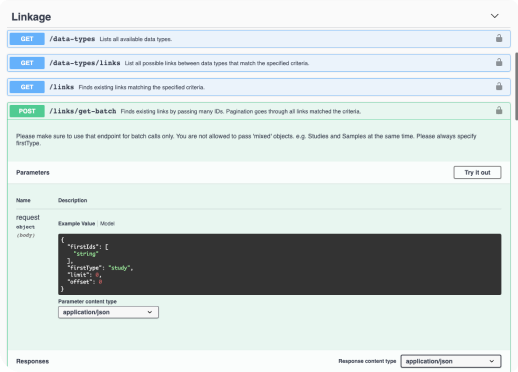Click the lock icon on /links/get-batch row

tap(499, 110)
